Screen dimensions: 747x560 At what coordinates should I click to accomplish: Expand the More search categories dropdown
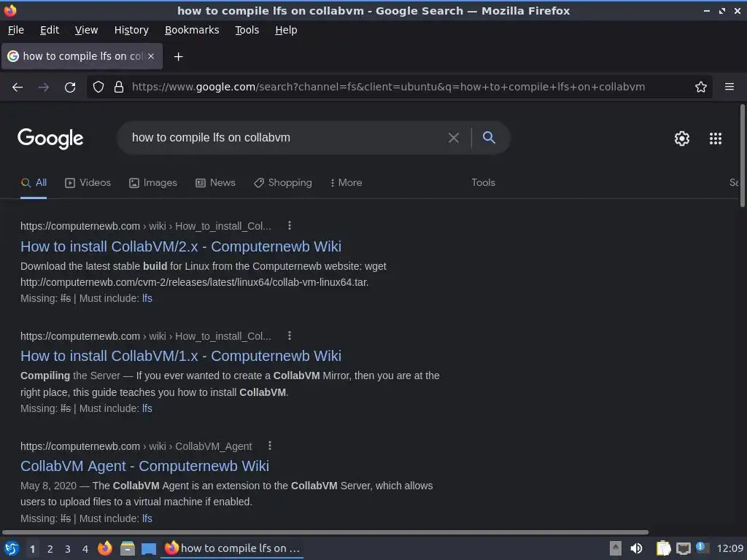click(x=346, y=183)
